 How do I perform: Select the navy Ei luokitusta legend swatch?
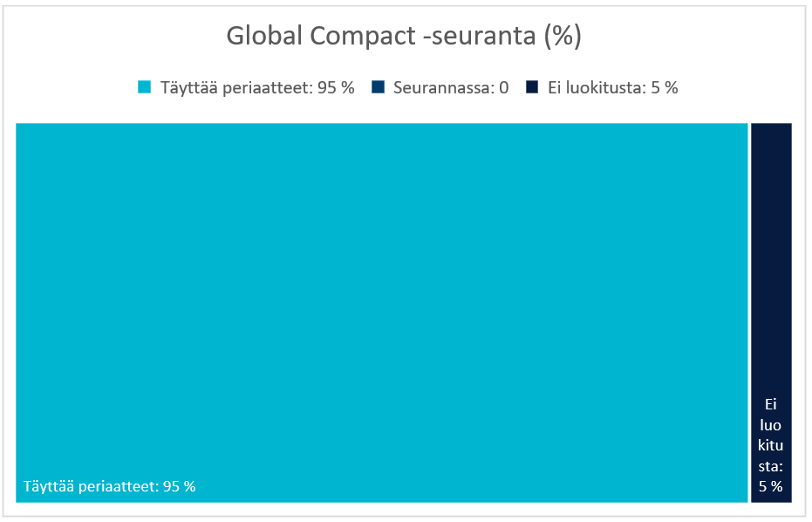(x=532, y=87)
